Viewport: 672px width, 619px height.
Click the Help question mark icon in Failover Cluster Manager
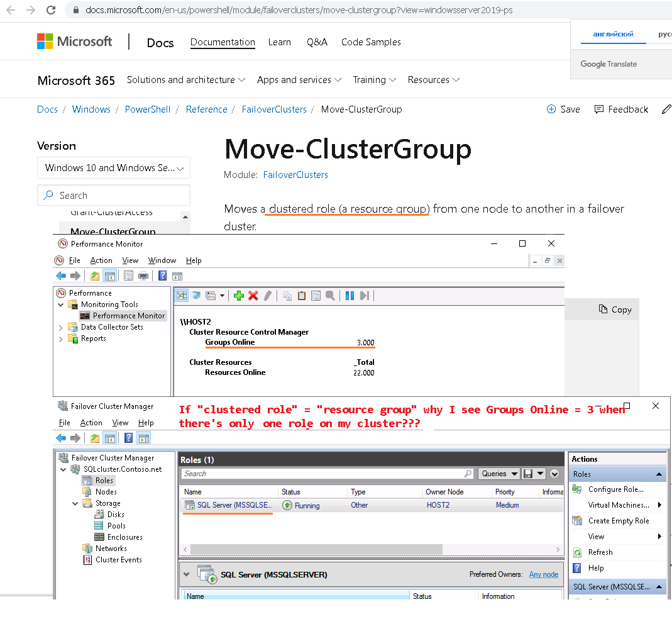pyautogui.click(x=129, y=438)
